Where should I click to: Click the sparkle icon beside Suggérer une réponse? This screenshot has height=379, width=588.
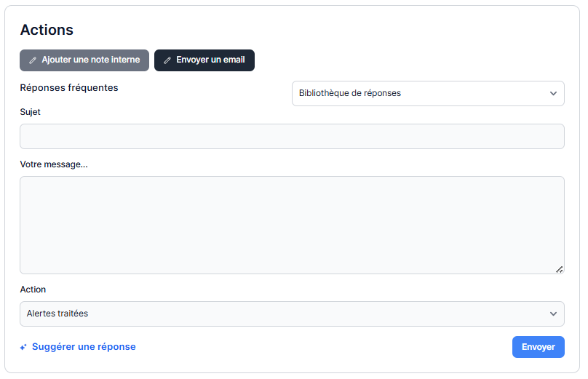[x=24, y=347]
